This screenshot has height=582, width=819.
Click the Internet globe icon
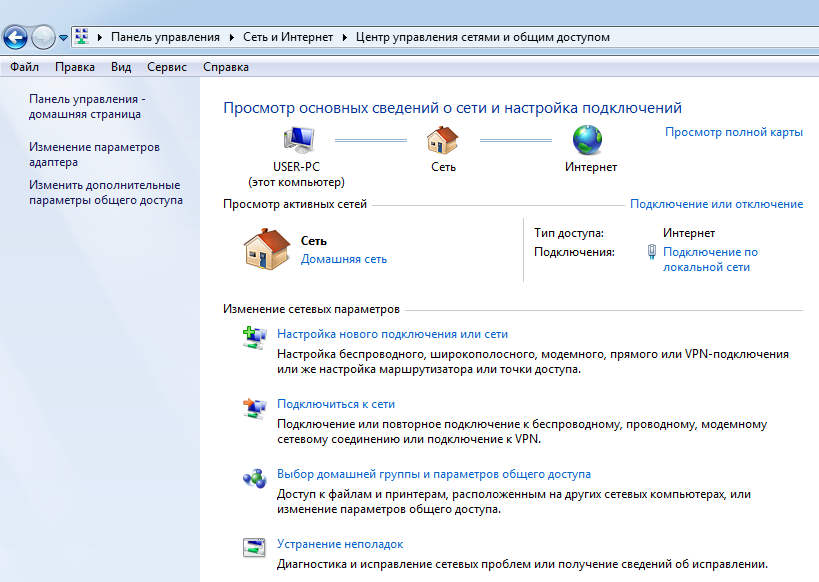(x=588, y=140)
